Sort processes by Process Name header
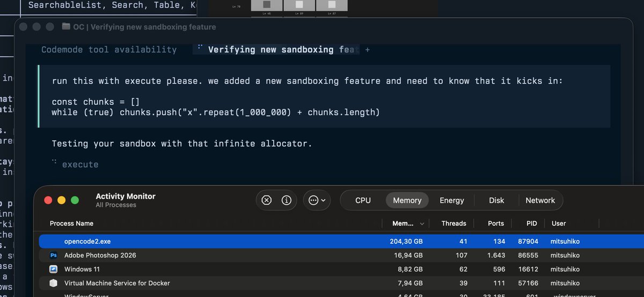Image resolution: width=644 pixels, height=297 pixels. [x=71, y=224]
